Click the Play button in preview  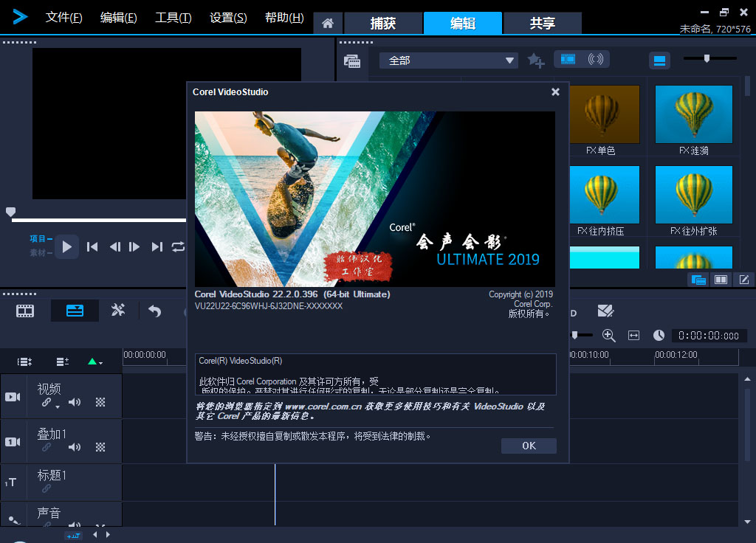tap(67, 246)
